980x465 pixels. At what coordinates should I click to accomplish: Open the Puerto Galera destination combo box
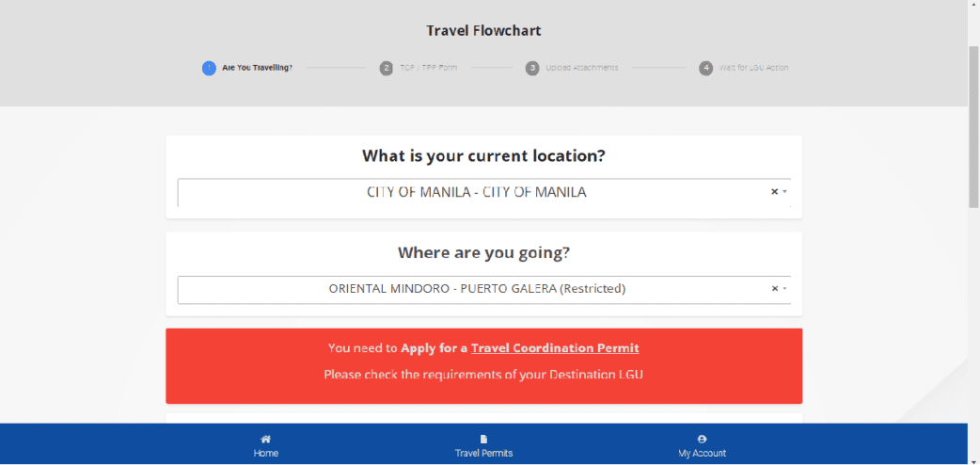(x=476, y=289)
